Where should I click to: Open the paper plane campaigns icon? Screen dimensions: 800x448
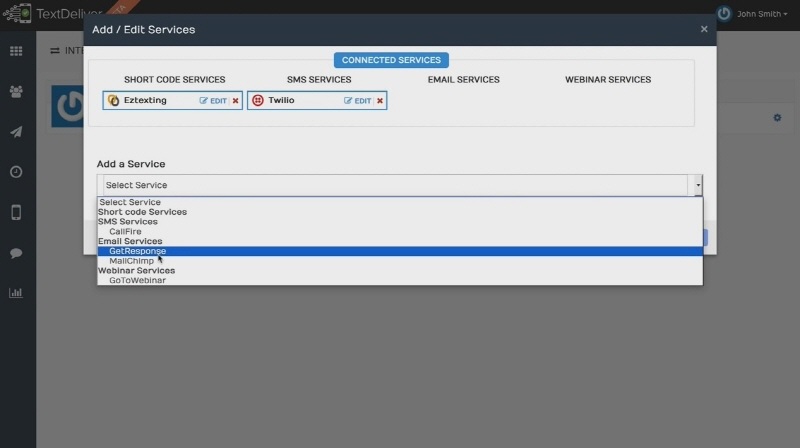pyautogui.click(x=16, y=132)
